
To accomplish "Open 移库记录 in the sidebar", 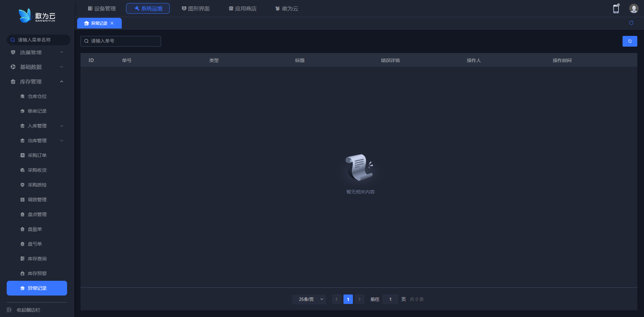I will coord(37,111).
